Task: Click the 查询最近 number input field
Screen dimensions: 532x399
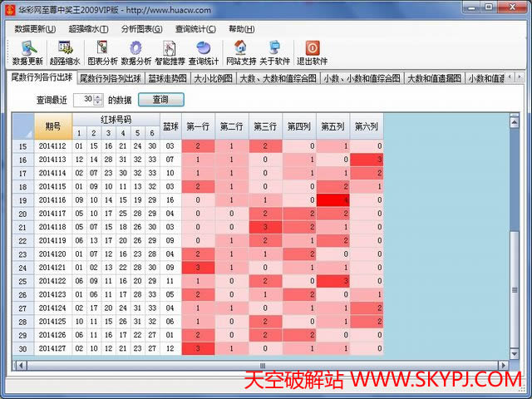Action: [83, 99]
